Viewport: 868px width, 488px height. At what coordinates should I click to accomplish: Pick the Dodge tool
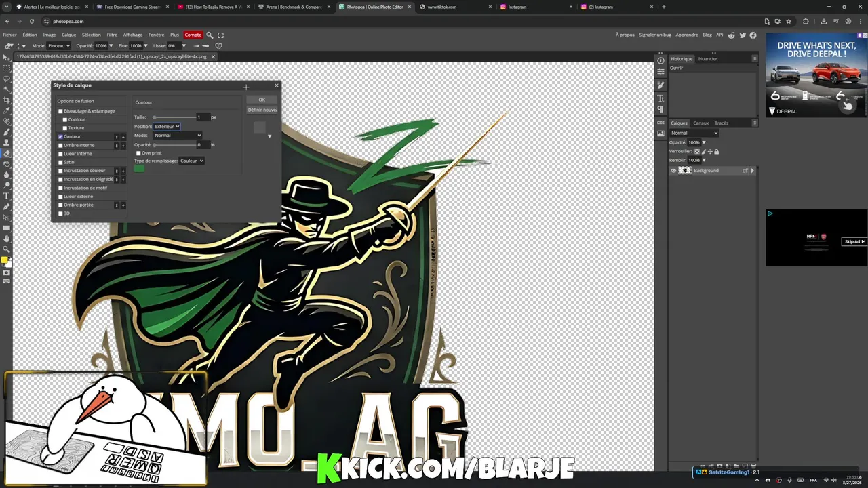[x=7, y=185]
